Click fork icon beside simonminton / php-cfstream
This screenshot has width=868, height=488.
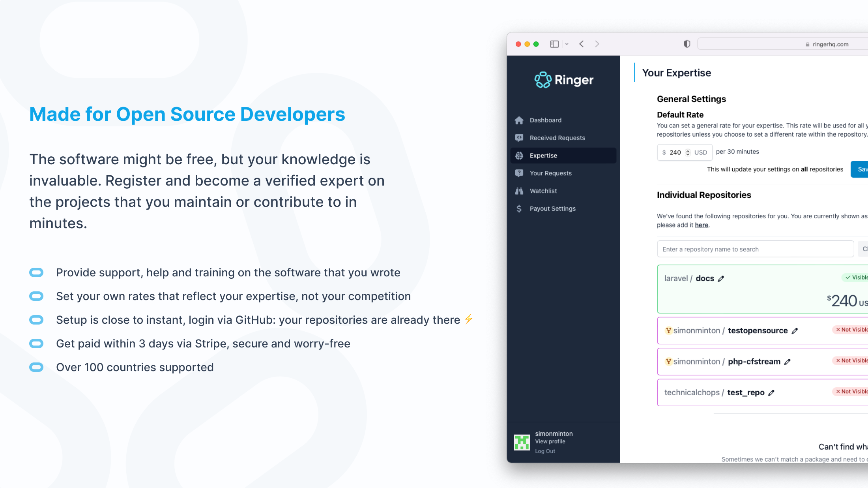668,361
